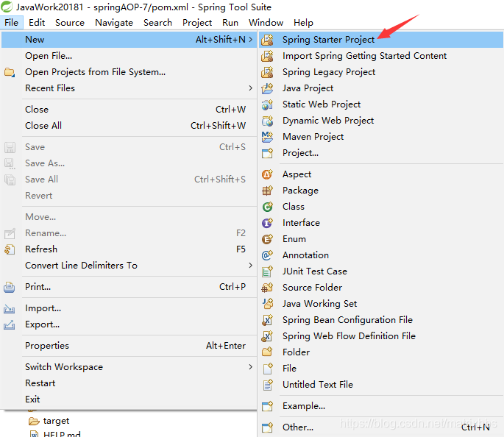This screenshot has width=504, height=437.
Task: Open the Run menu
Action: click(x=230, y=23)
